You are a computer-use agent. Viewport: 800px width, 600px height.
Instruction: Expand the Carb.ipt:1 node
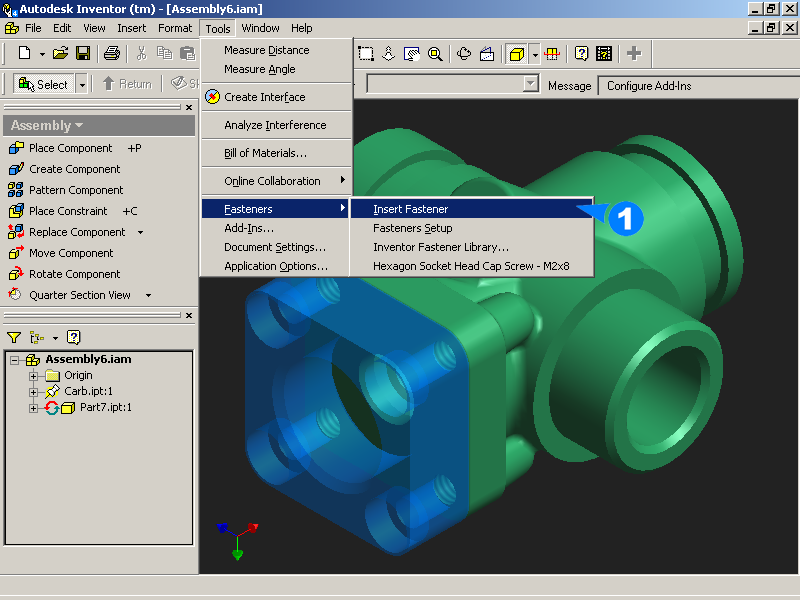tap(33, 392)
